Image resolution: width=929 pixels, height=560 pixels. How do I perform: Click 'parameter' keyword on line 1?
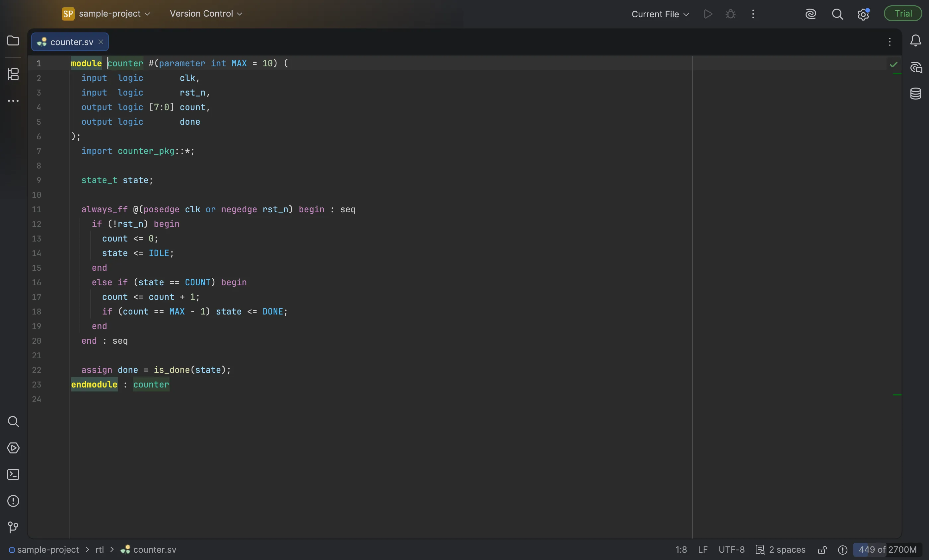182,63
